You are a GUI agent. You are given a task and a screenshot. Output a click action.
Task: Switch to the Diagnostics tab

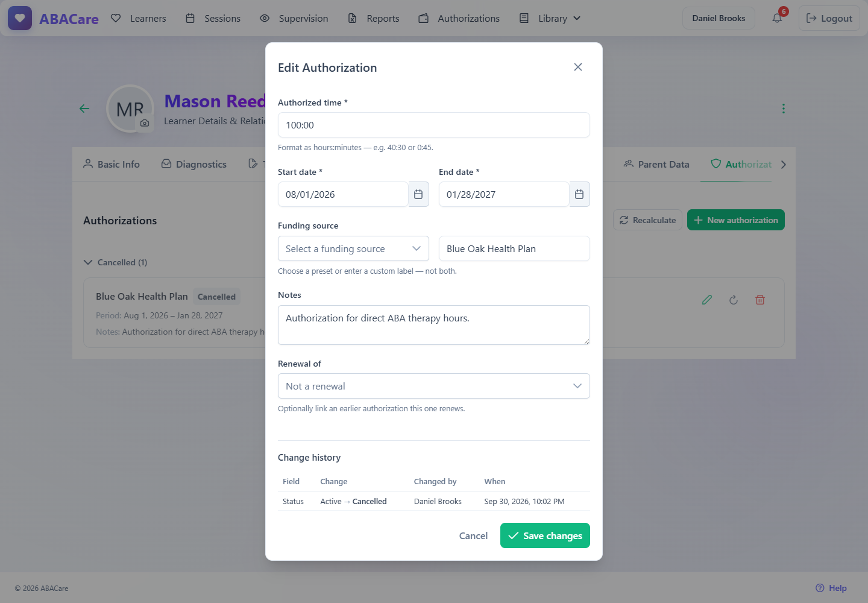pyautogui.click(x=194, y=164)
